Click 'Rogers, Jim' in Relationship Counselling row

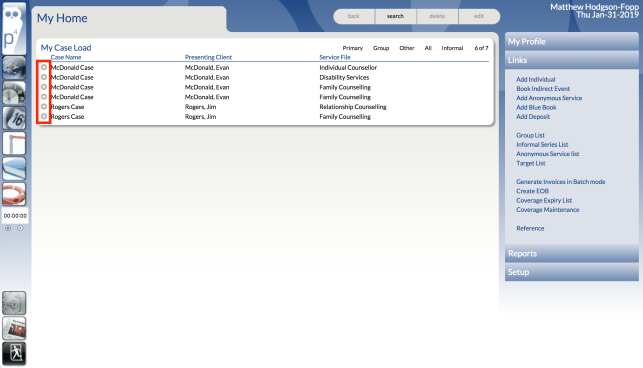tap(200, 107)
